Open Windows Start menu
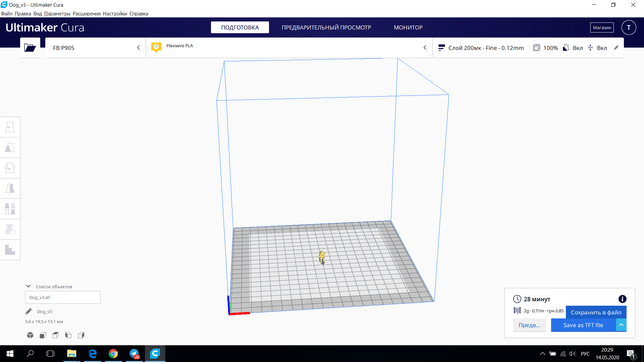This screenshot has height=362, width=644. coord(10,354)
